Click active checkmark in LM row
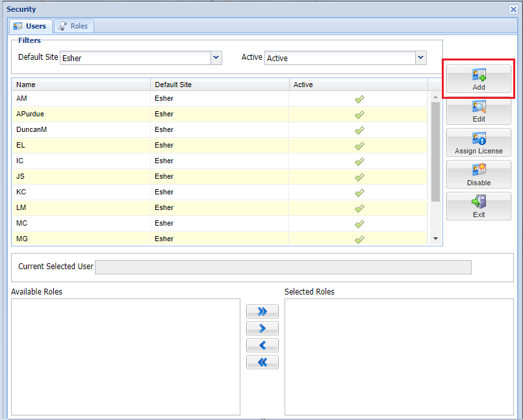 coord(359,208)
